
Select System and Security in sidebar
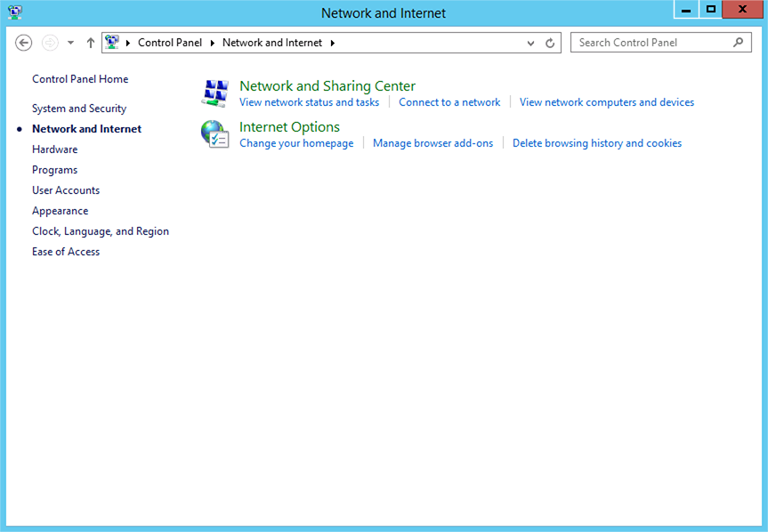(79, 109)
